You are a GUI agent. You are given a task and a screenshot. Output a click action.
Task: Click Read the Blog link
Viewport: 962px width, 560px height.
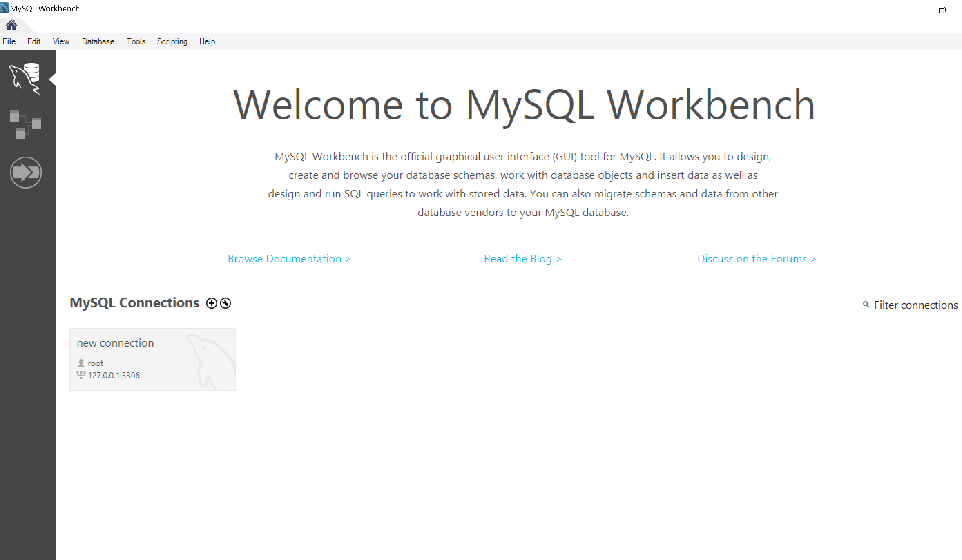(522, 258)
